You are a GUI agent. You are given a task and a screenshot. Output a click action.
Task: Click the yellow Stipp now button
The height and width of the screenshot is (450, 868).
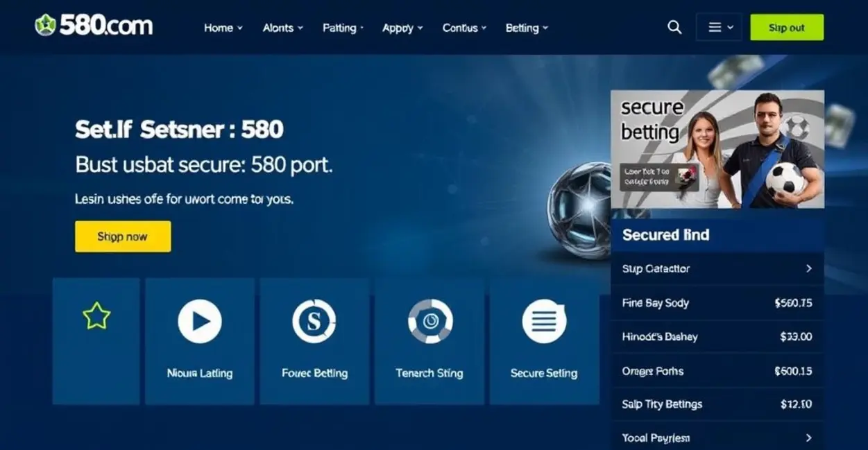coord(123,236)
